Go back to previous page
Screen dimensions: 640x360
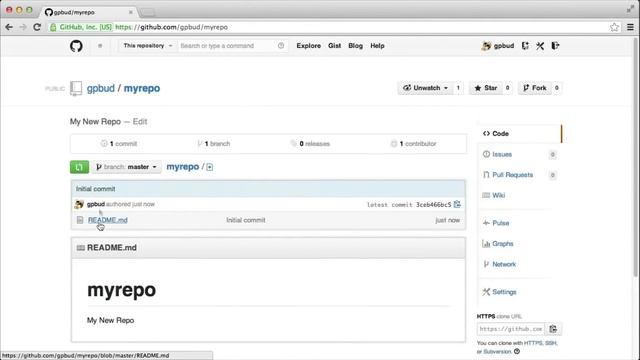tap(9, 27)
